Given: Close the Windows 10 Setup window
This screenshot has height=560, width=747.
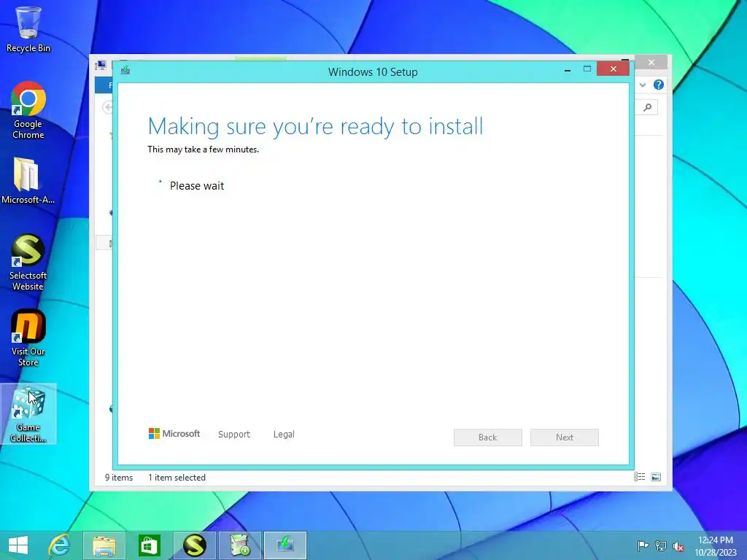Looking at the screenshot, I should pos(613,69).
